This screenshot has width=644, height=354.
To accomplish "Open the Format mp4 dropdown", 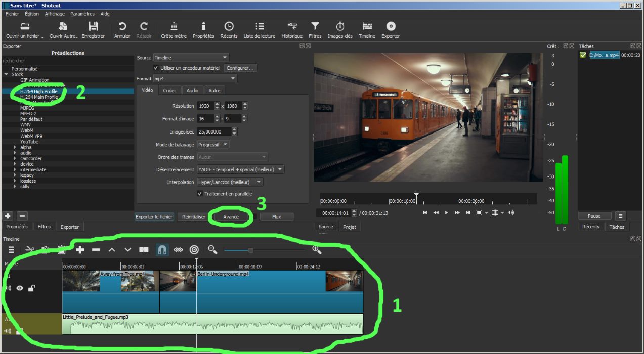I will pyautogui.click(x=195, y=79).
